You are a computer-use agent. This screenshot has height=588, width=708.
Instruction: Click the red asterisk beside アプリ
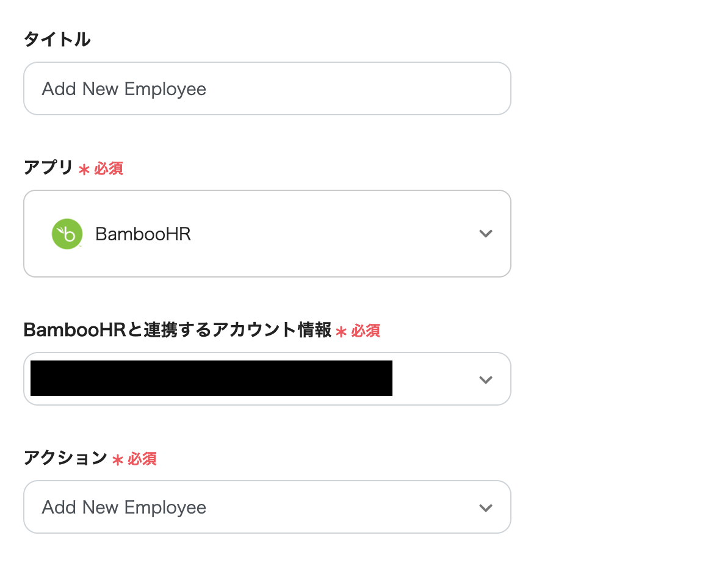point(84,169)
